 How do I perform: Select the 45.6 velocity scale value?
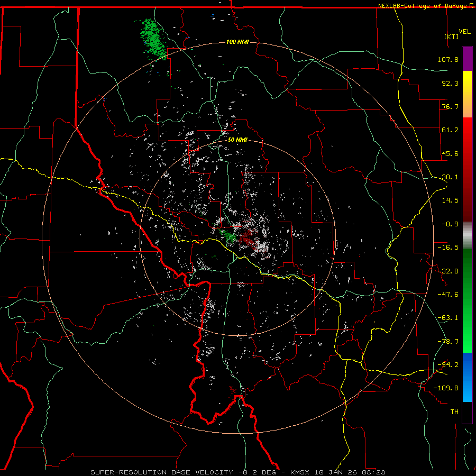tap(450, 153)
